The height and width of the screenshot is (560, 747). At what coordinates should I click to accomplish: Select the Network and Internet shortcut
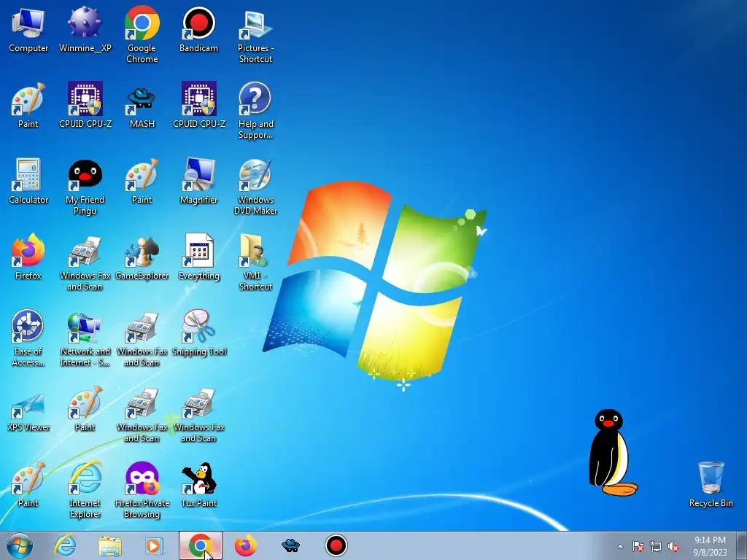(x=85, y=338)
